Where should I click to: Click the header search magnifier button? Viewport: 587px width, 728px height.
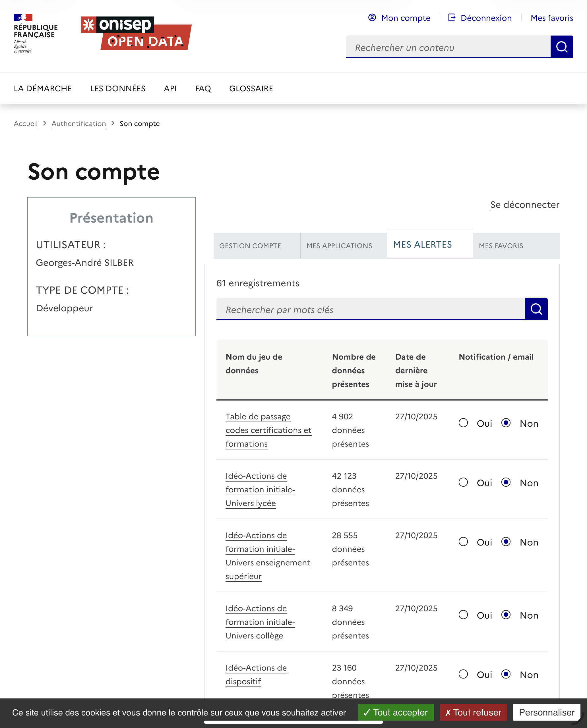[561, 47]
